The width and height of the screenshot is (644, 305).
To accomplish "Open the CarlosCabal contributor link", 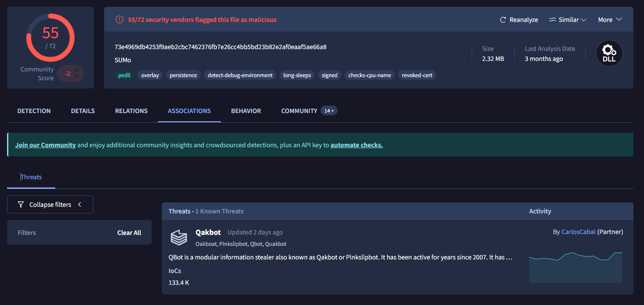I will (x=578, y=232).
